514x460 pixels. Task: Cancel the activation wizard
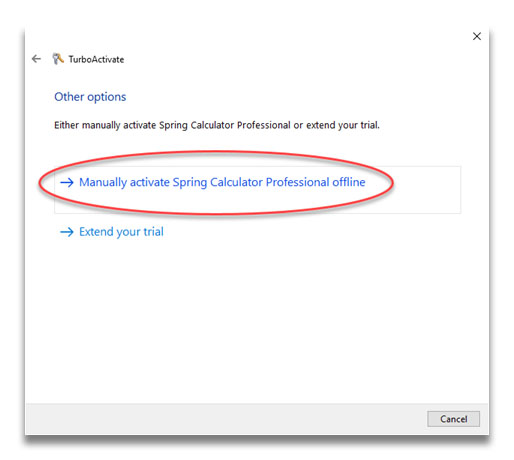(453, 419)
